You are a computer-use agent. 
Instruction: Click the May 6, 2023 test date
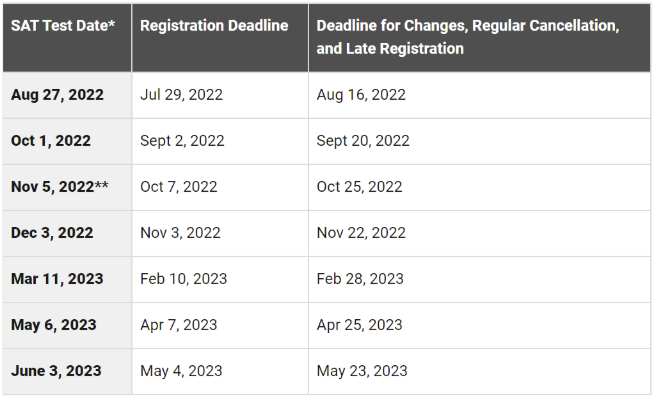pyautogui.click(x=54, y=325)
